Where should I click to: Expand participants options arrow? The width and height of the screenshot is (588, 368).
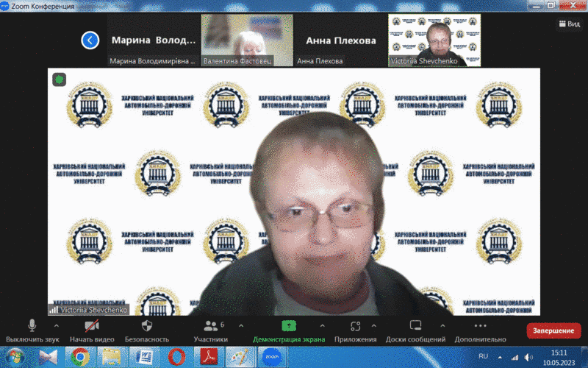click(x=241, y=326)
